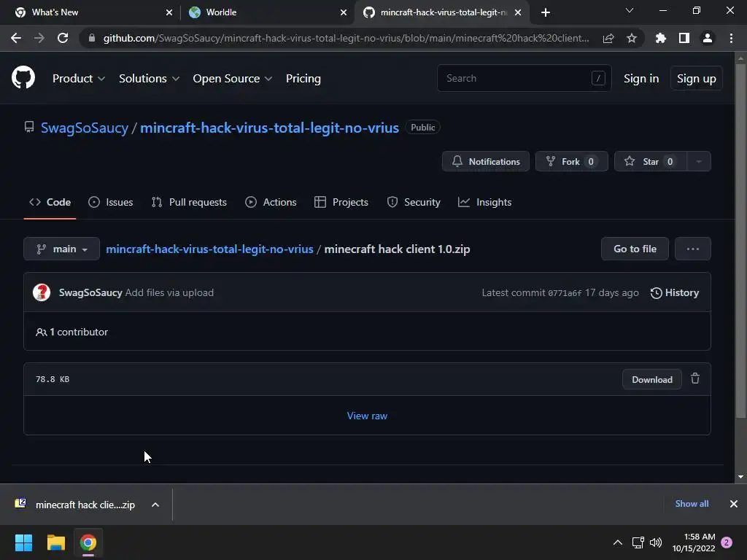
Task: Select the Code tab
Action: click(50, 202)
